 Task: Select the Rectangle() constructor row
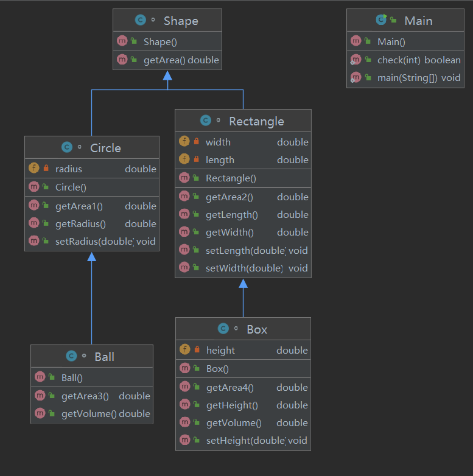coord(243,178)
